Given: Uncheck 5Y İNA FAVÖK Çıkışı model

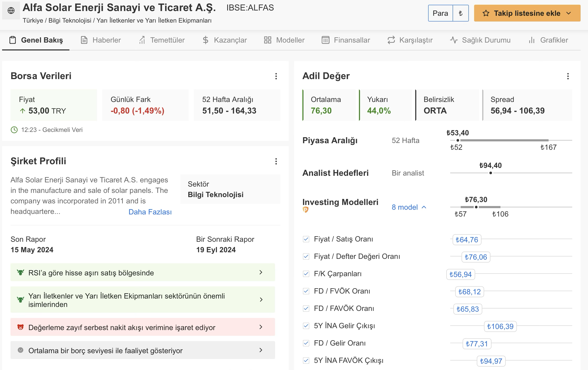Looking at the screenshot, I should click(x=306, y=361).
